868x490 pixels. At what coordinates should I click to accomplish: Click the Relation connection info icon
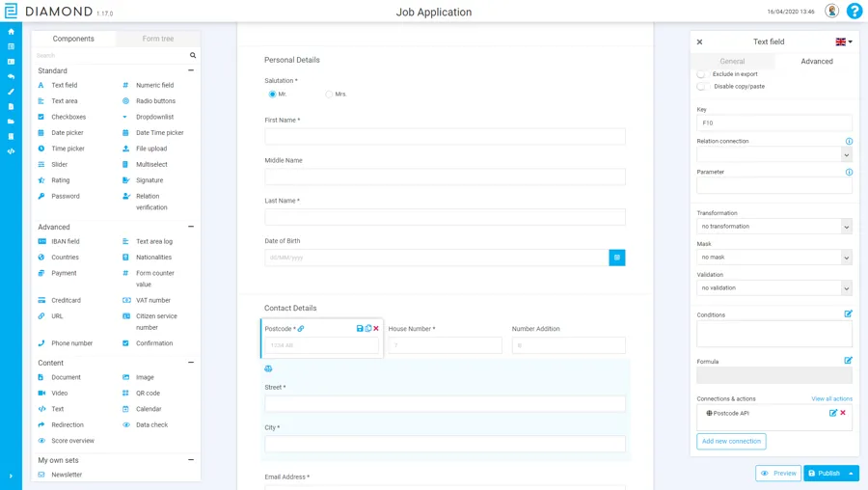click(849, 142)
